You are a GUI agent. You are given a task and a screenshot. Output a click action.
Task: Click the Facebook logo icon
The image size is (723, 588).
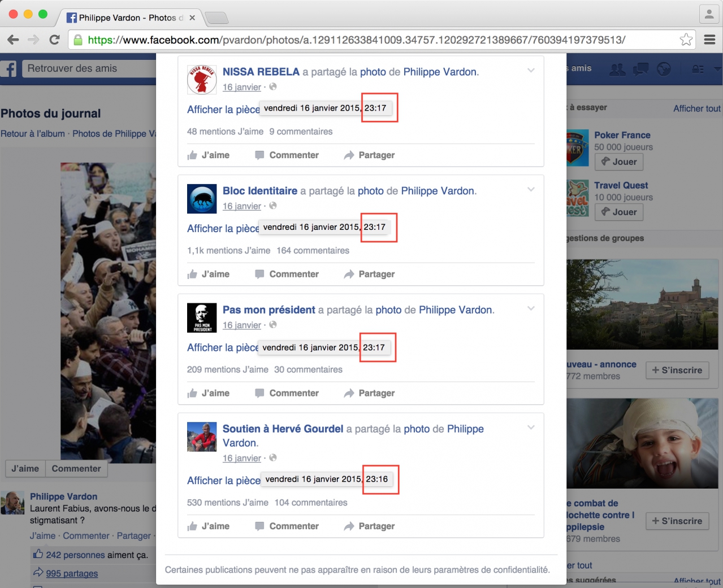tap(9, 69)
